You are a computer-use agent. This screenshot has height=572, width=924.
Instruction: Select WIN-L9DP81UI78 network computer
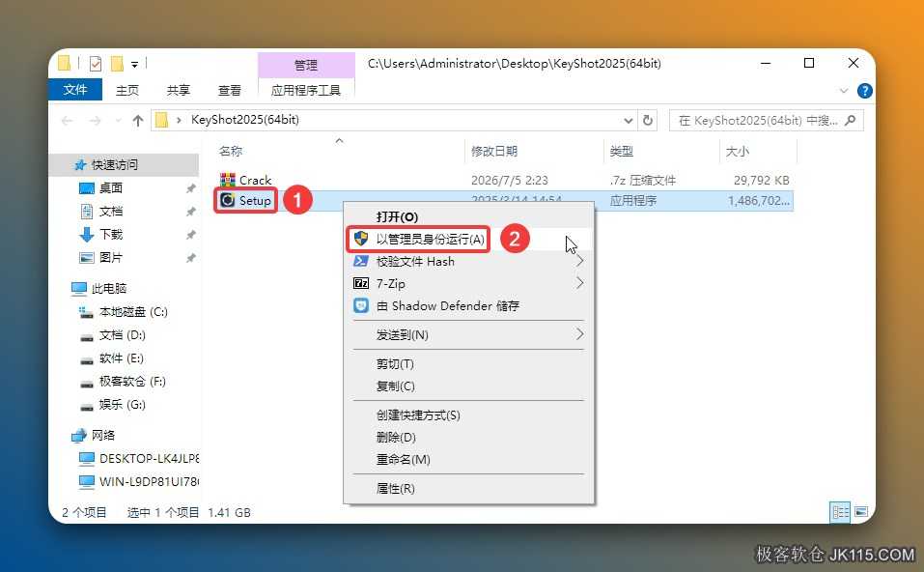tap(149, 482)
